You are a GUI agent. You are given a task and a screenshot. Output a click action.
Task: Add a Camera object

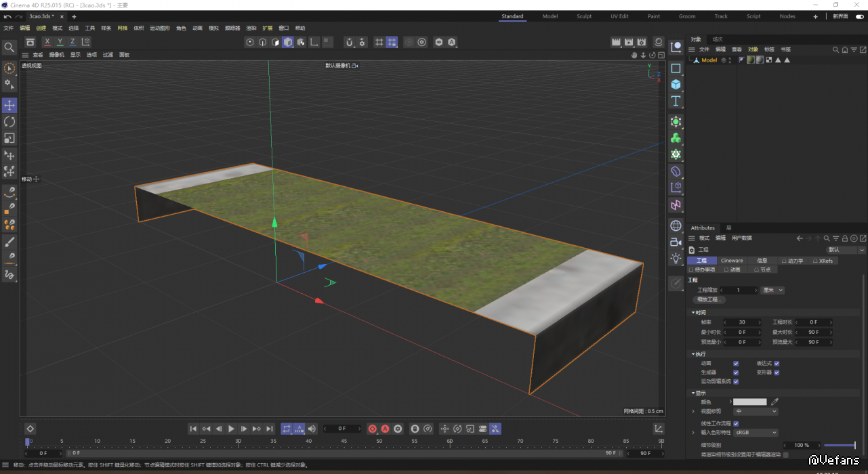(x=676, y=242)
